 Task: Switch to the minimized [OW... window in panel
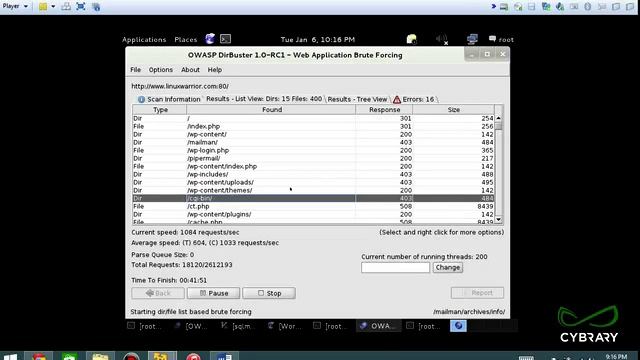[x=191, y=326]
